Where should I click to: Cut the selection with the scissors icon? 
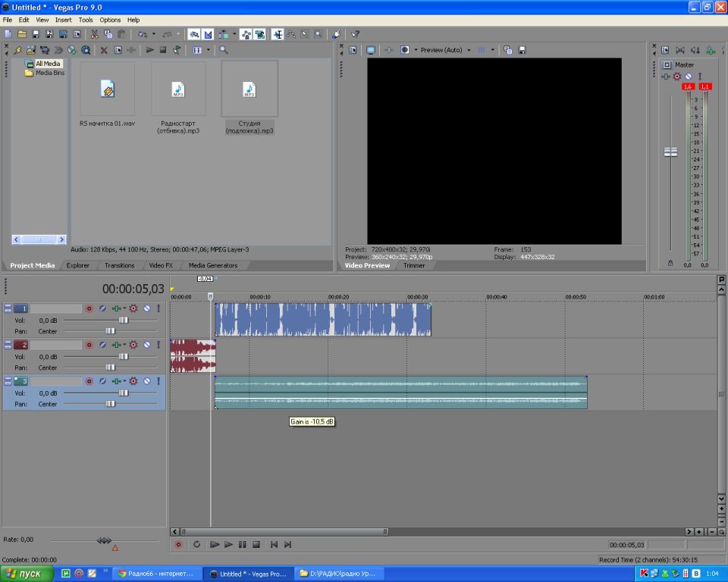click(94, 34)
